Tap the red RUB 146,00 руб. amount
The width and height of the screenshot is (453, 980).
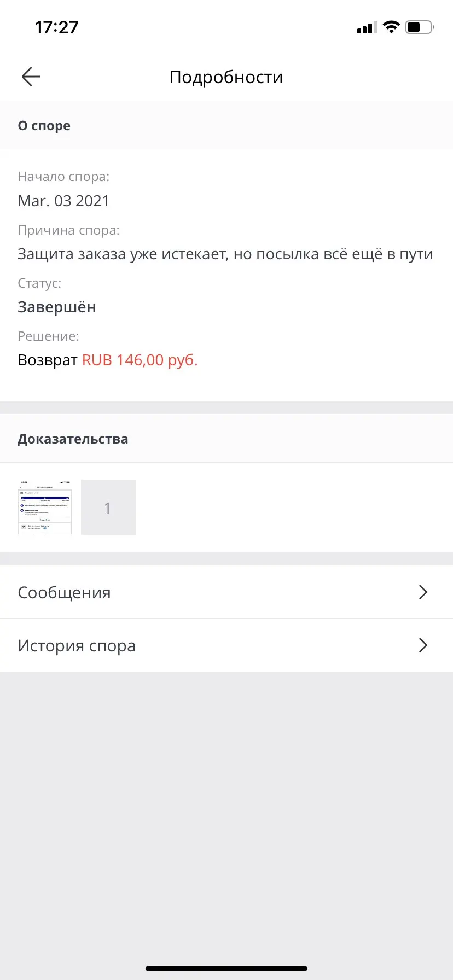click(140, 360)
